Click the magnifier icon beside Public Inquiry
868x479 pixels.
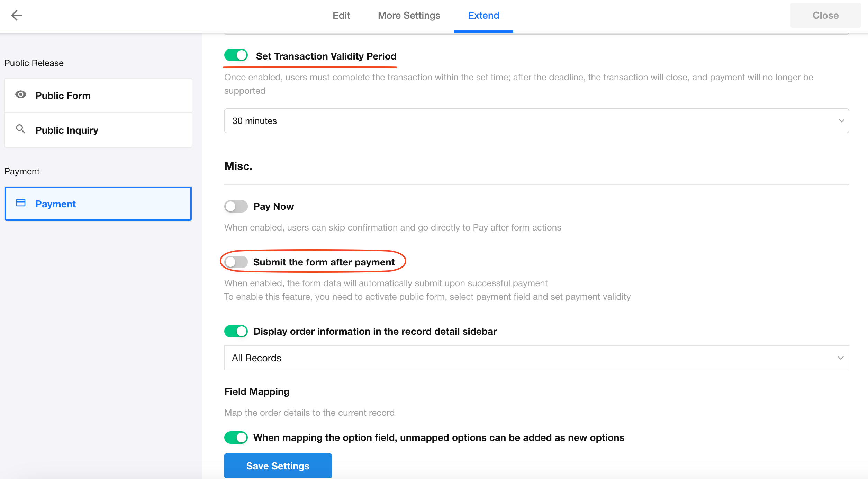[x=21, y=129]
